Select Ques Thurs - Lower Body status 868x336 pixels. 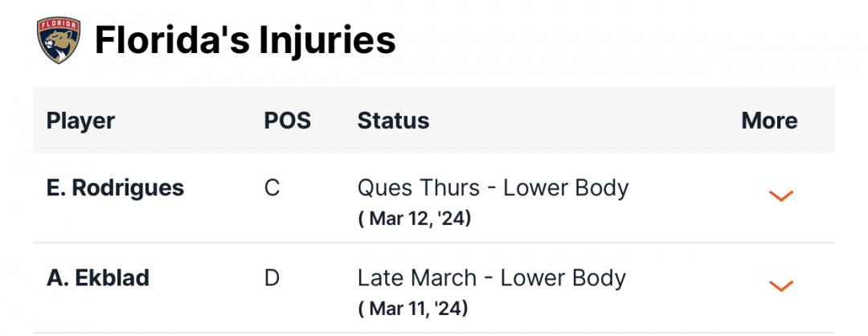coord(493,189)
